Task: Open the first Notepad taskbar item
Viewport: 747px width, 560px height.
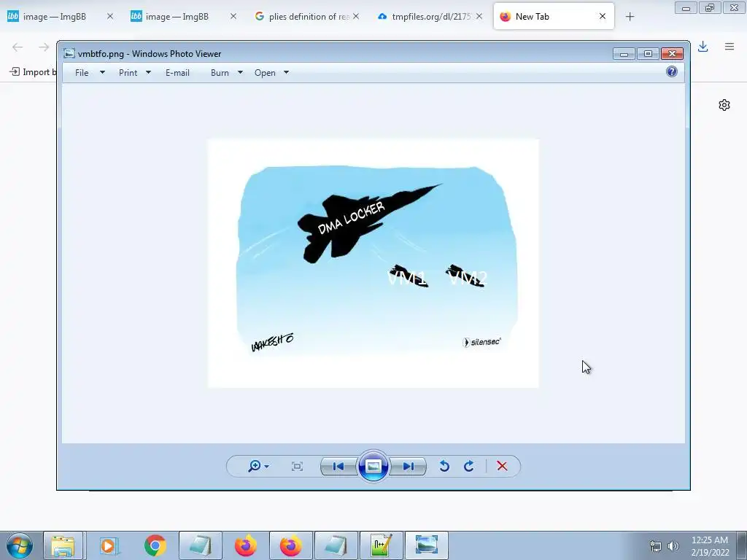Action: pyautogui.click(x=201, y=545)
